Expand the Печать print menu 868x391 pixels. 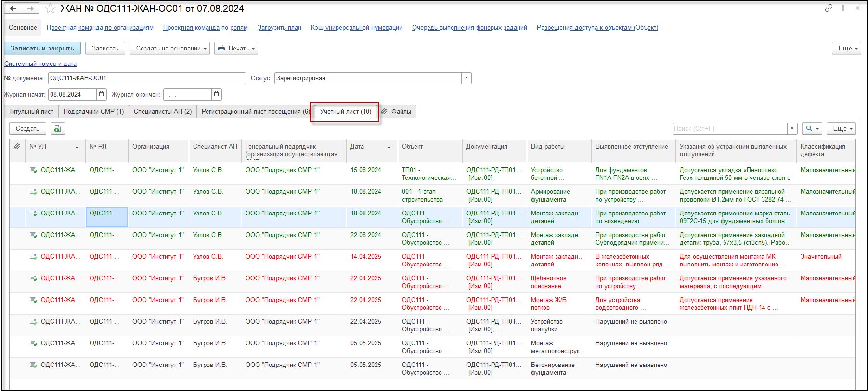click(x=235, y=49)
